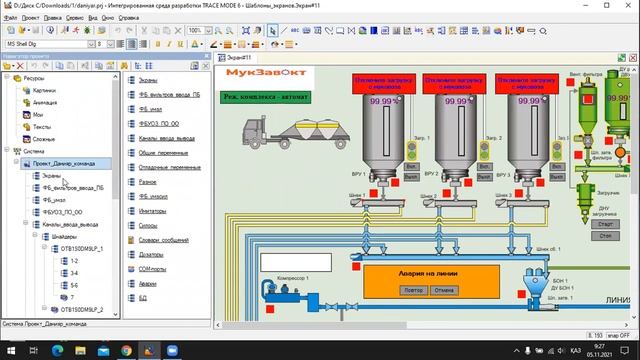Open the 100% zoom dropdown

(208, 31)
